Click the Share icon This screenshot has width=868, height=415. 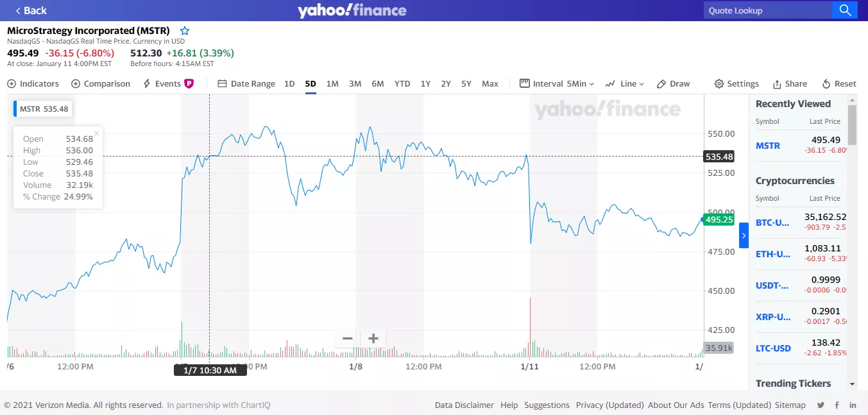[790, 83]
